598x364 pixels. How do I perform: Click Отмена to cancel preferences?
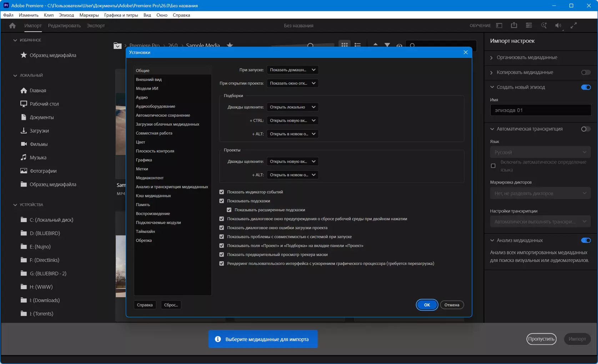coord(452,305)
